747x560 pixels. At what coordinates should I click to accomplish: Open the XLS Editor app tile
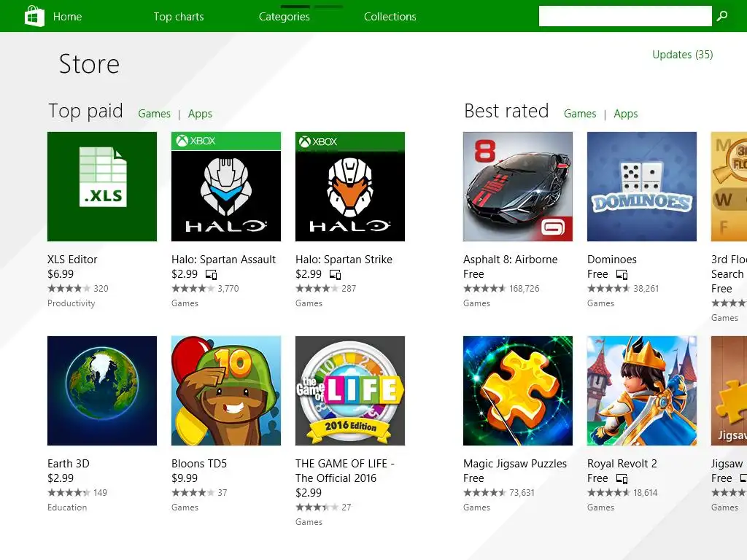click(x=102, y=187)
